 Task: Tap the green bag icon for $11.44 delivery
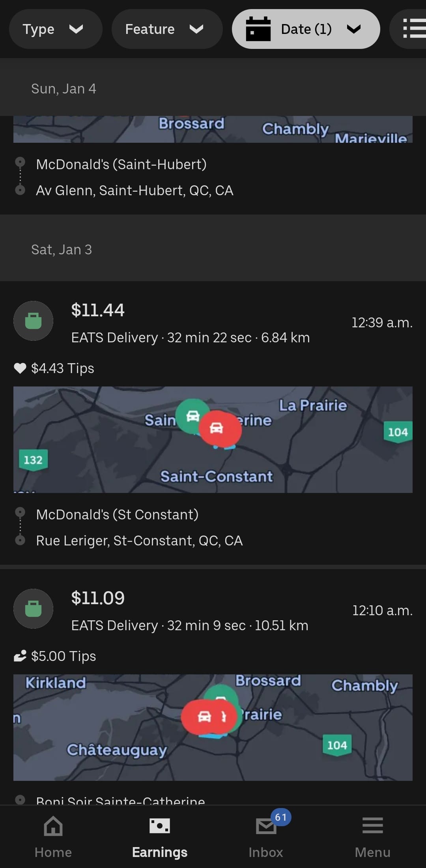34,321
